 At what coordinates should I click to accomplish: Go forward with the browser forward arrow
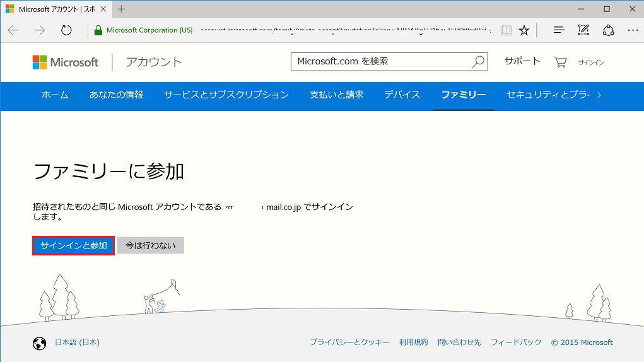(40, 30)
